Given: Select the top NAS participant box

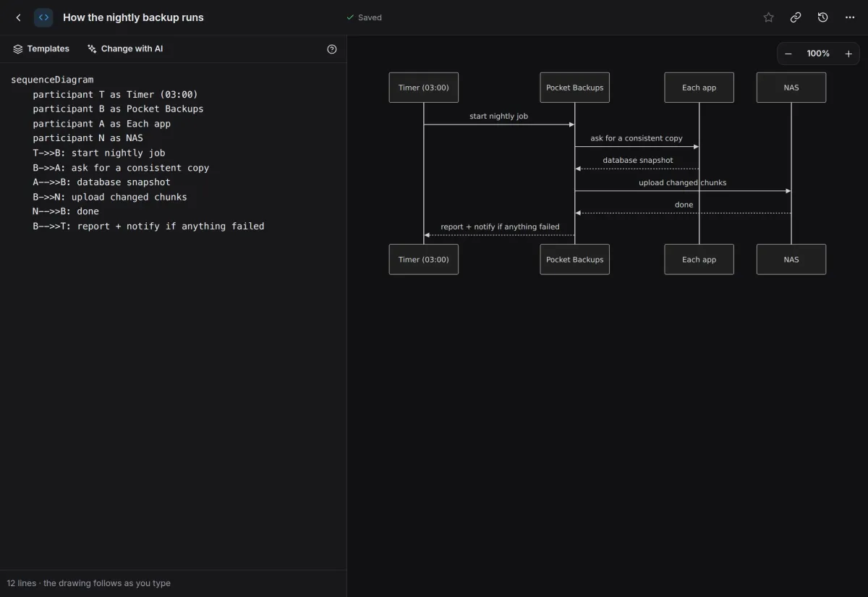Looking at the screenshot, I should (x=791, y=88).
